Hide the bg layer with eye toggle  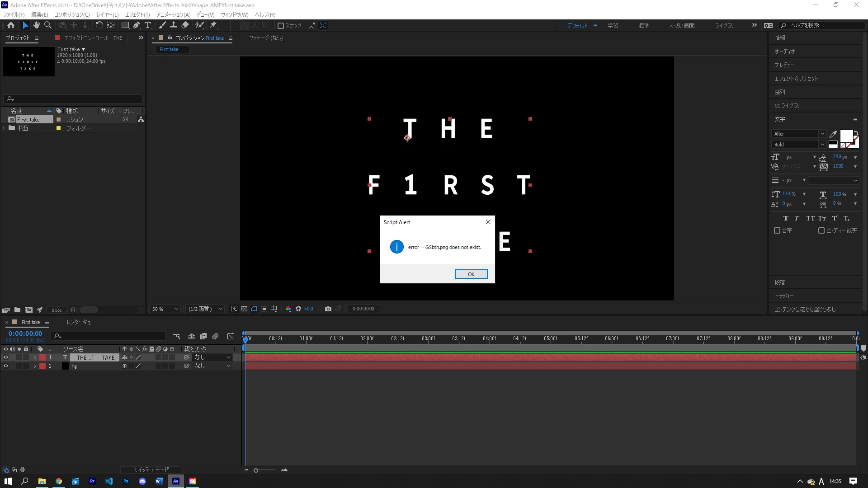click(x=6, y=366)
